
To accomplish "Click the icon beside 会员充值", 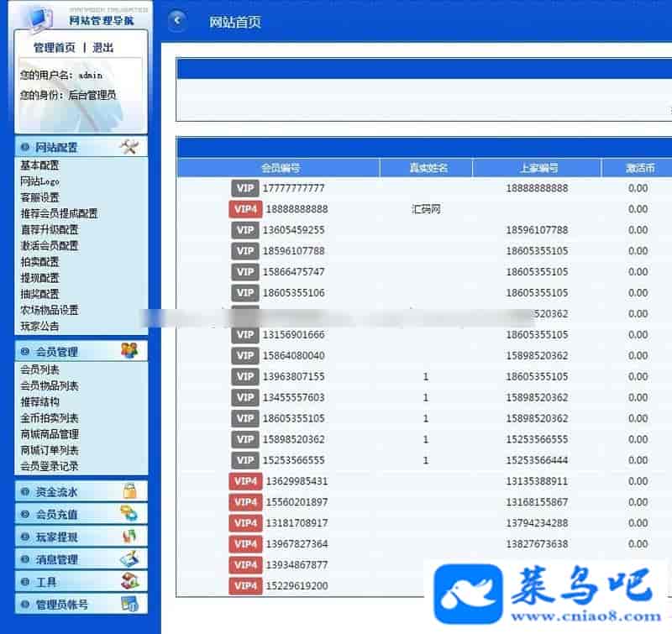I will [x=129, y=514].
